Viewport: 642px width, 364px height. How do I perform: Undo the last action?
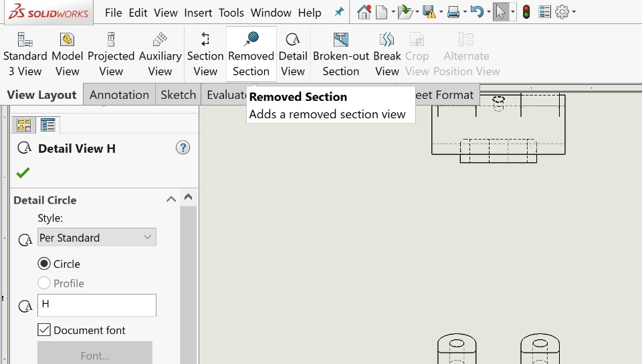click(x=477, y=12)
